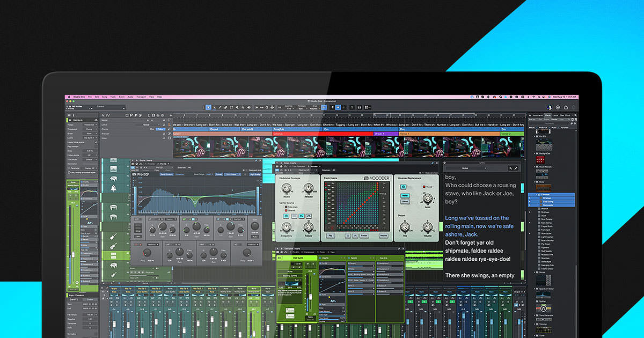Click the Flip button in Patch Matrix

331,236
